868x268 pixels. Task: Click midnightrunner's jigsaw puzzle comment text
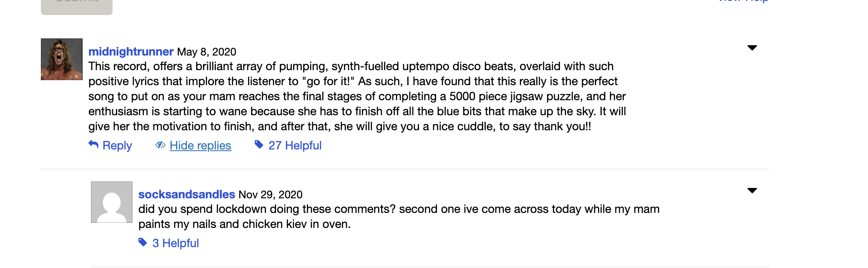point(357,96)
